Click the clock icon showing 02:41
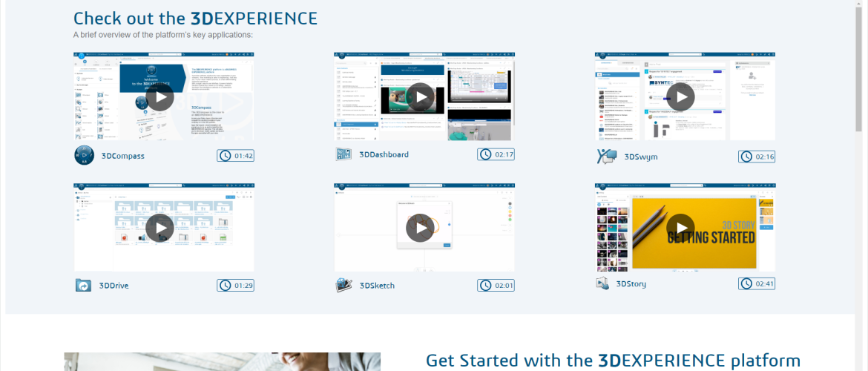 click(x=746, y=283)
